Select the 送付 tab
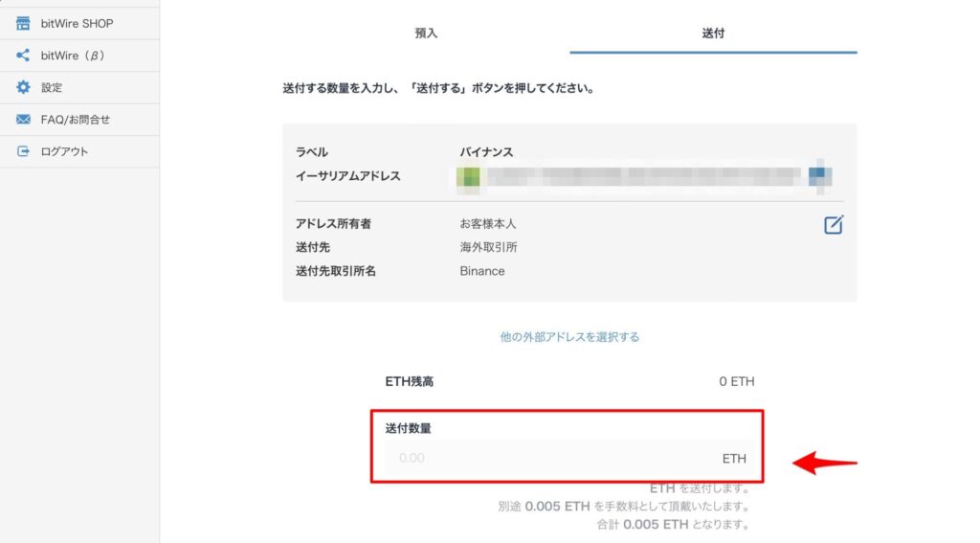 [x=713, y=33]
